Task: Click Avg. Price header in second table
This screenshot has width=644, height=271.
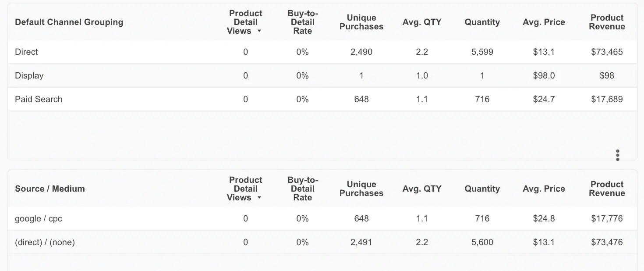Action: [544, 189]
